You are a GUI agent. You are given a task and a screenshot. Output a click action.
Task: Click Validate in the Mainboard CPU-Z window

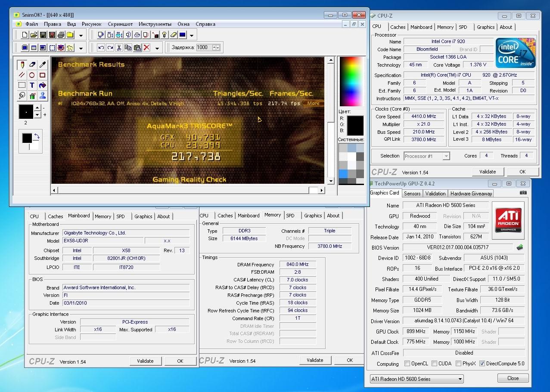click(x=145, y=361)
